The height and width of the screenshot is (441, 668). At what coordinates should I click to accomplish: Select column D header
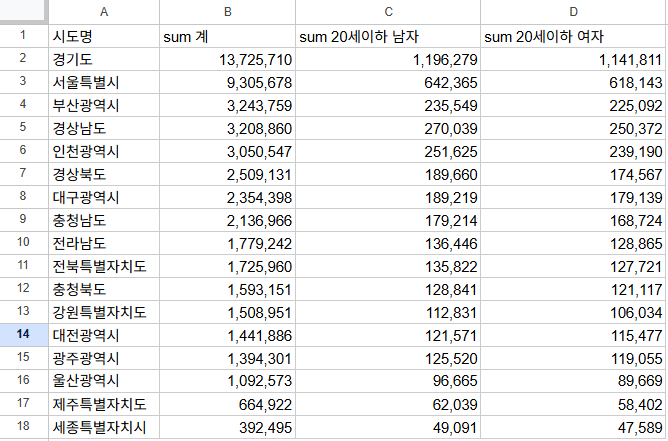point(574,12)
